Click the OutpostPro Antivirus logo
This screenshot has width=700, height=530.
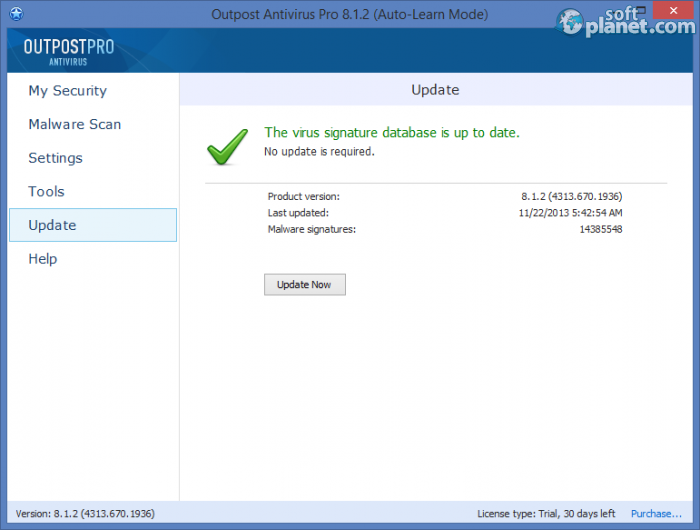69,52
